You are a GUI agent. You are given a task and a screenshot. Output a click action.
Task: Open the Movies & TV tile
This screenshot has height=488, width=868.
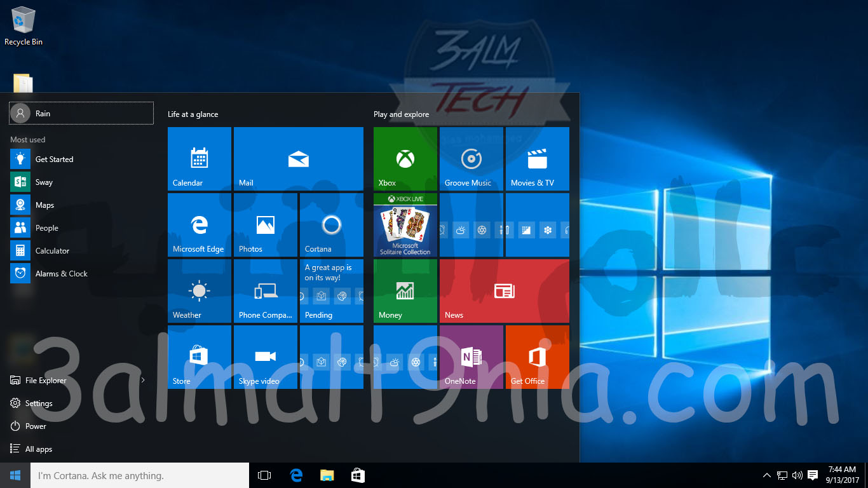pos(538,159)
